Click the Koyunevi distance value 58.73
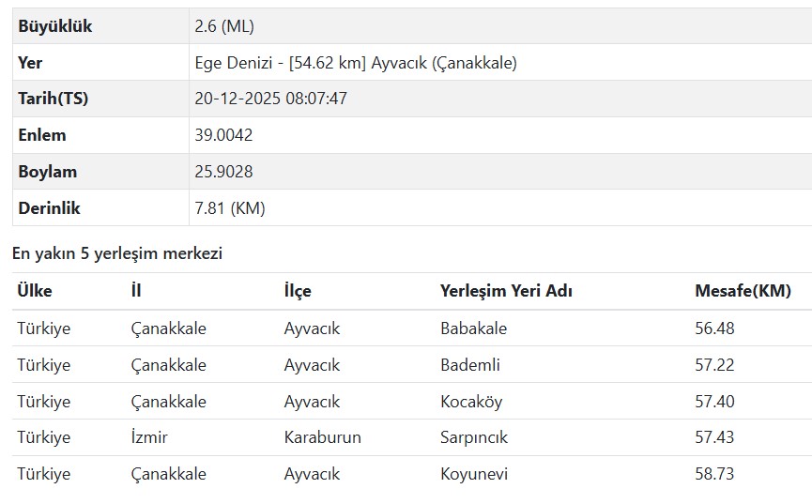Image resolution: width=812 pixels, height=504 pixels. pos(714,474)
